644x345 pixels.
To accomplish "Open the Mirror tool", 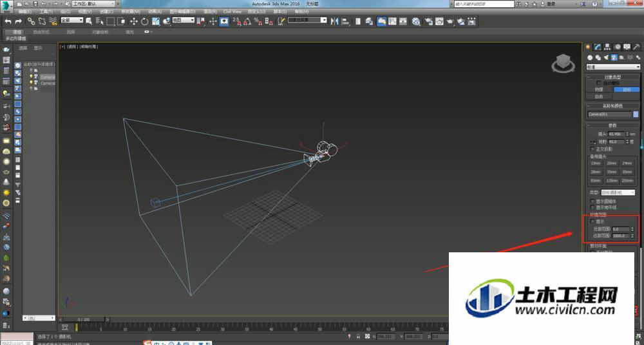I will (334, 21).
